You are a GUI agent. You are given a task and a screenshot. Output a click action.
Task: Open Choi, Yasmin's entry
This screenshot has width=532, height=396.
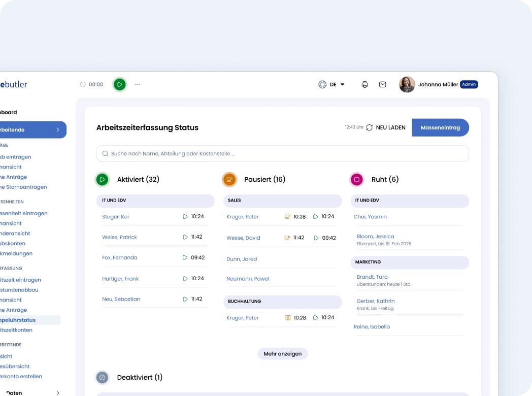coord(370,216)
